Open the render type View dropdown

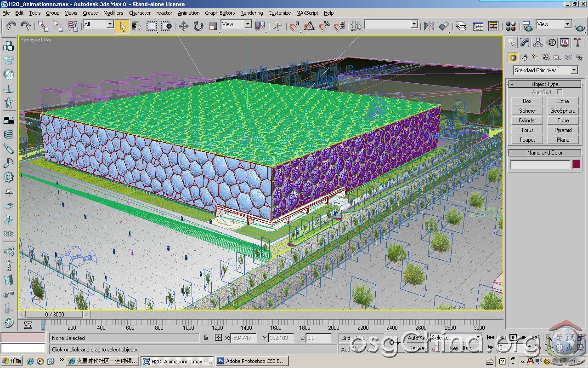pyautogui.click(x=554, y=24)
